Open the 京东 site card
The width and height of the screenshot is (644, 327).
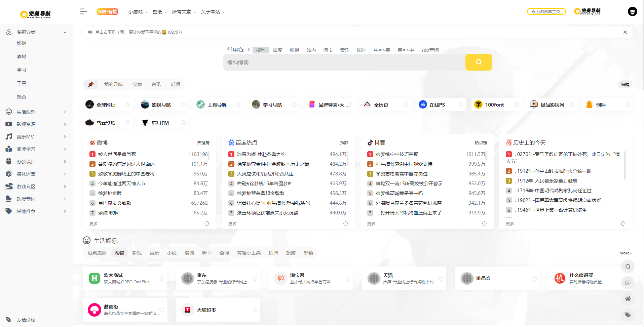click(218, 278)
